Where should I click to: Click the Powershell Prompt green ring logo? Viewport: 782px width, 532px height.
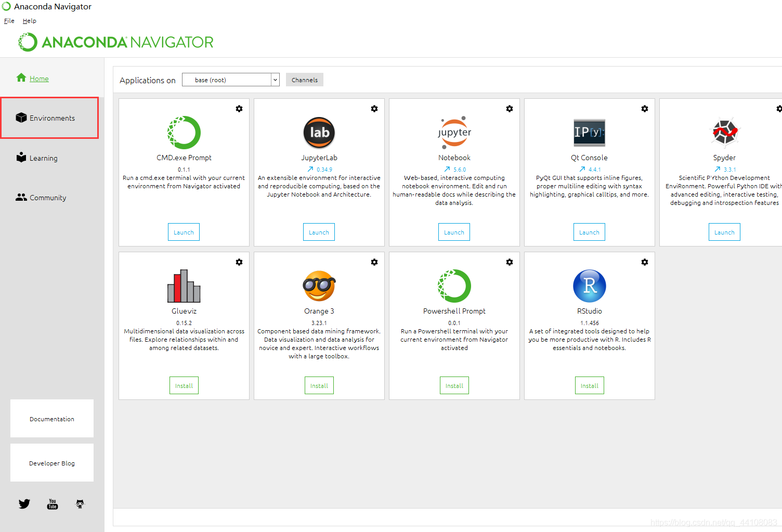(454, 286)
